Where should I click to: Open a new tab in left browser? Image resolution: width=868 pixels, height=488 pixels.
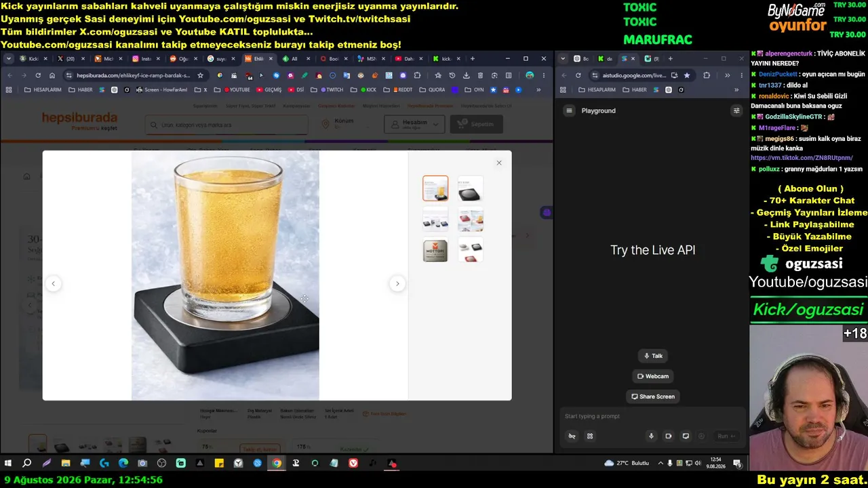coord(472,59)
